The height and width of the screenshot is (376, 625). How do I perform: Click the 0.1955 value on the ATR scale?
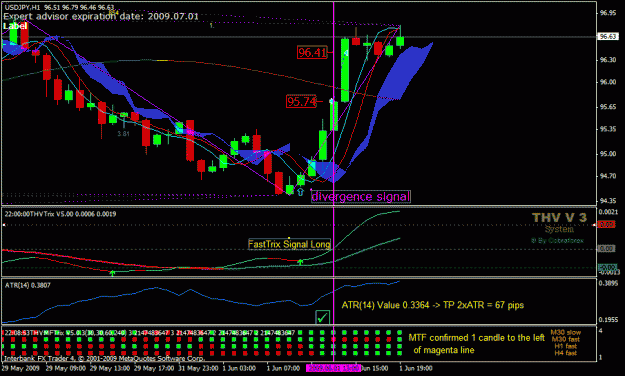(x=609, y=320)
